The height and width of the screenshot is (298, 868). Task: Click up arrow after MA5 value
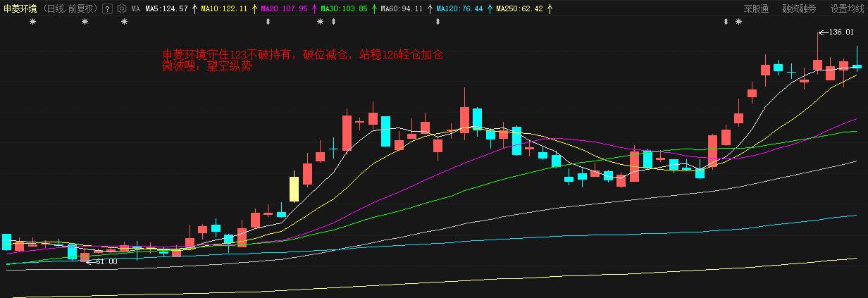(x=194, y=9)
